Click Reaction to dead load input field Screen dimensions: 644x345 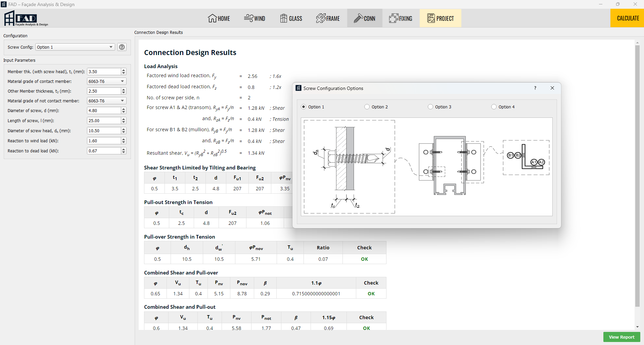tap(104, 151)
